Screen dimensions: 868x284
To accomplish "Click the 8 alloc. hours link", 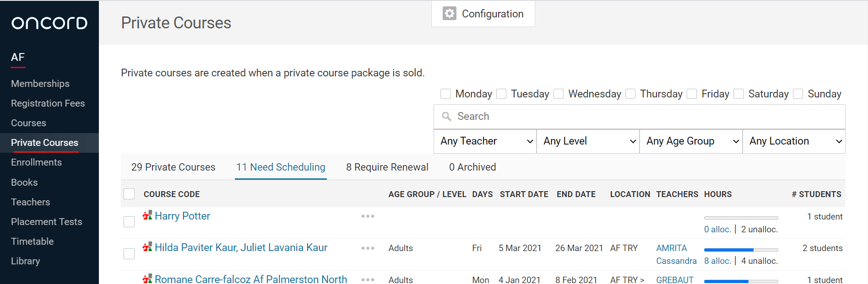I will pos(717,261).
